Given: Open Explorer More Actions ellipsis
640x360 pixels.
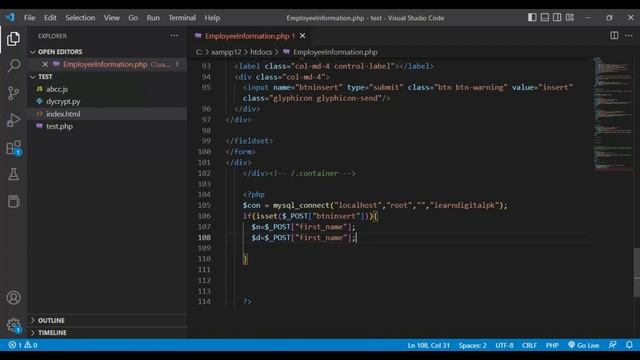Looking at the screenshot, I should 174,36.
